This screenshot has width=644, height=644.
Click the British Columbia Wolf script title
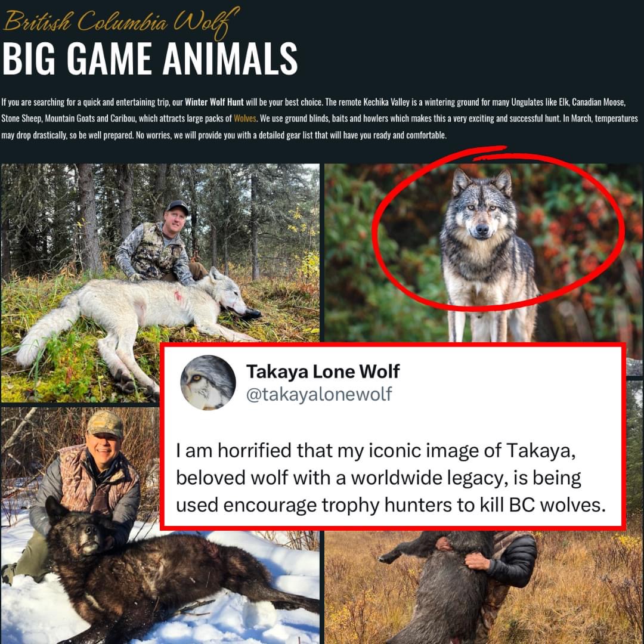pos(121,20)
